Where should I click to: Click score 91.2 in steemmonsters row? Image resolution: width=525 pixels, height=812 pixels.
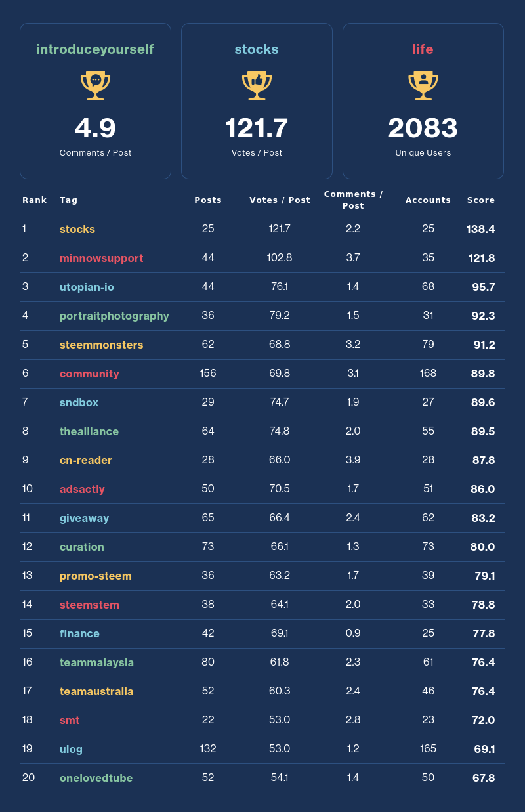[x=484, y=345]
